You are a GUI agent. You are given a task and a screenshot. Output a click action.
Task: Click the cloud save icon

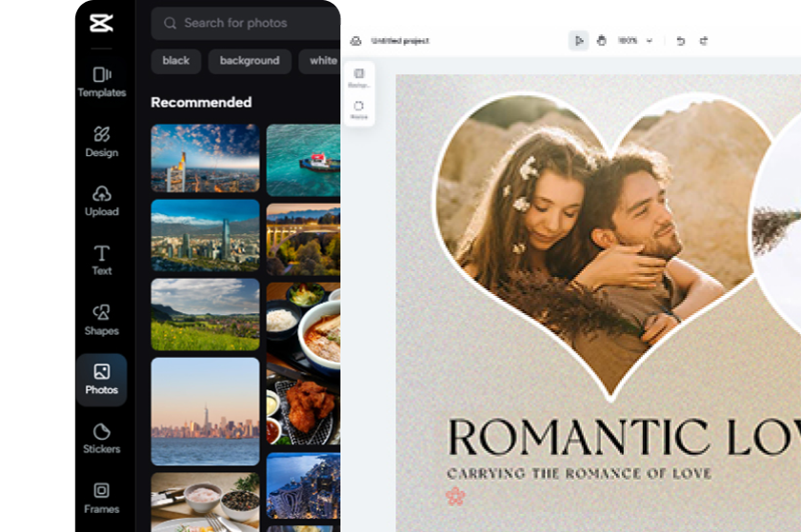coord(355,41)
